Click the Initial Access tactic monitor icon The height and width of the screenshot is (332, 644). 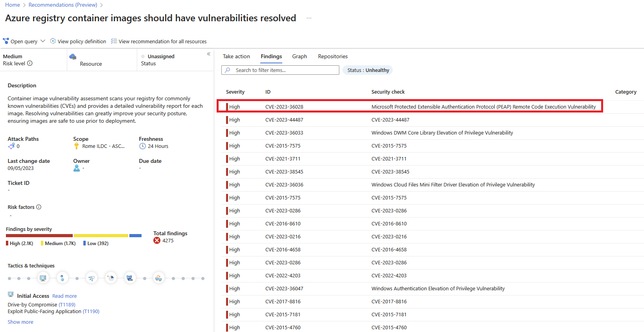[x=43, y=278]
